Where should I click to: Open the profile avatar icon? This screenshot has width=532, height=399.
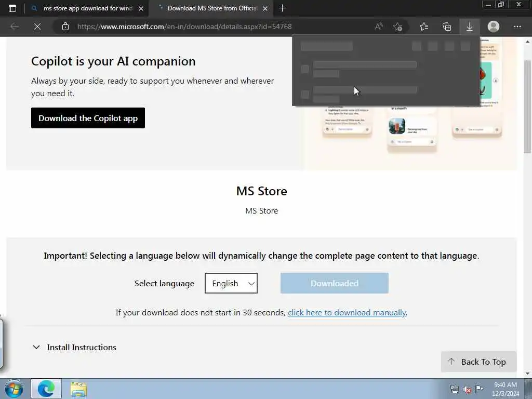(x=494, y=26)
